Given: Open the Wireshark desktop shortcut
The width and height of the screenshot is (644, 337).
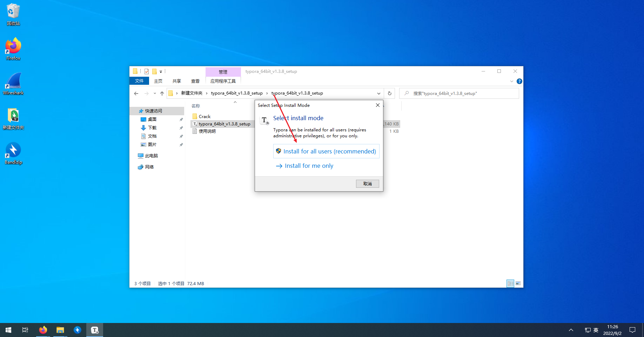Looking at the screenshot, I should coord(13,84).
